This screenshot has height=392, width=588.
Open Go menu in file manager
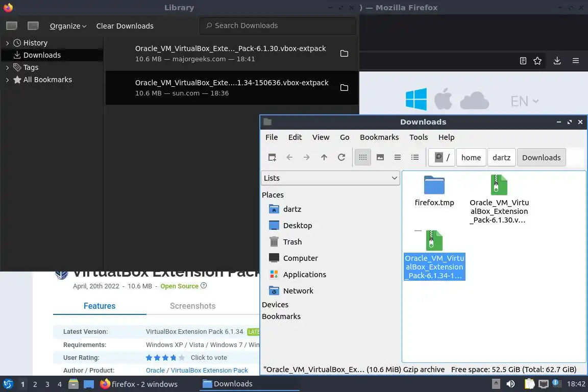pyautogui.click(x=345, y=137)
